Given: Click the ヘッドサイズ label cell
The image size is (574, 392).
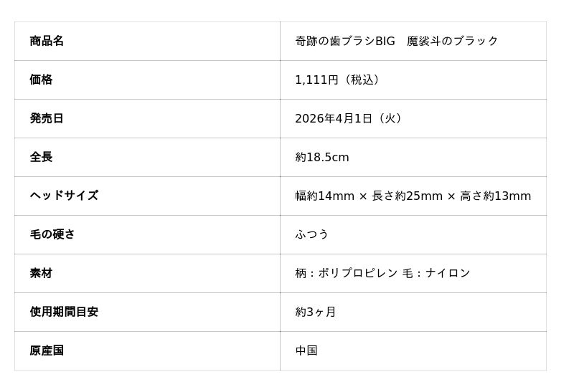Looking at the screenshot, I should [64, 196].
